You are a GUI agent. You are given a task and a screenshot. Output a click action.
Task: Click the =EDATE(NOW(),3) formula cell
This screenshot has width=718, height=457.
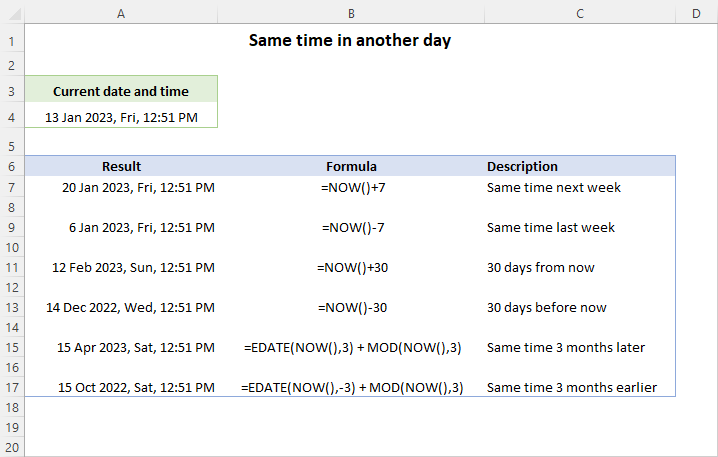[x=351, y=347]
